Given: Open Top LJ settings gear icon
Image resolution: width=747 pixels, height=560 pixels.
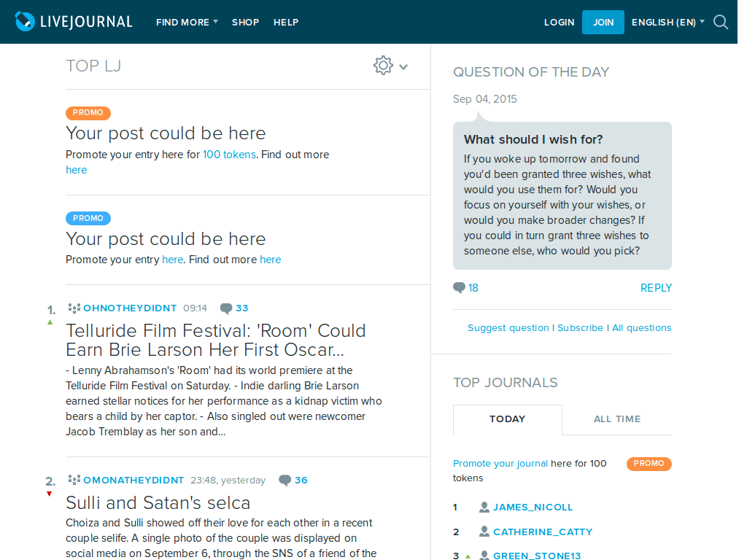Looking at the screenshot, I should point(383,66).
